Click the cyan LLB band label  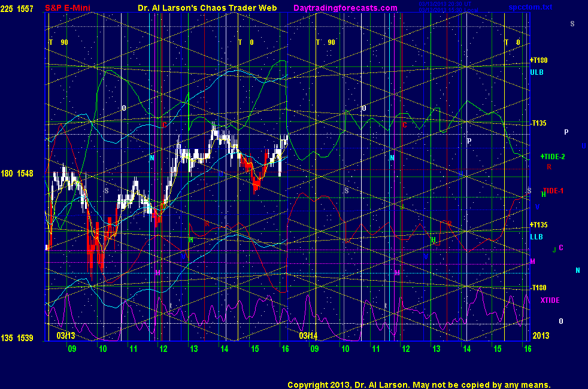536,236
